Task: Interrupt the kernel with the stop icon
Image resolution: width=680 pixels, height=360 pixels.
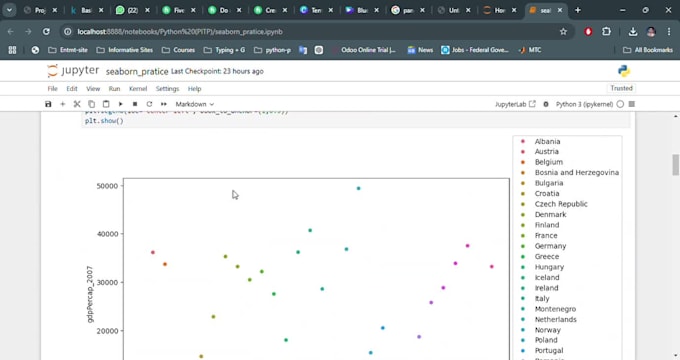Action: [135, 104]
